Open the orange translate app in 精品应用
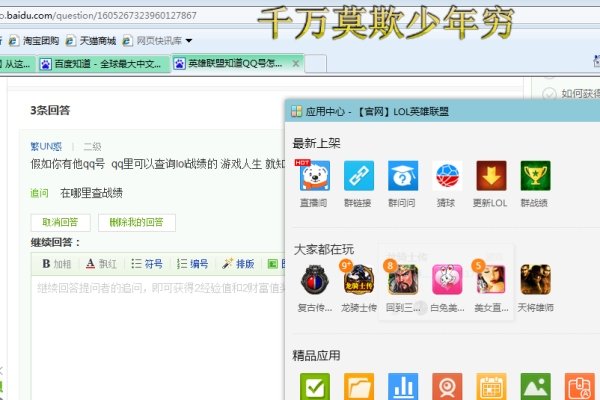The image size is (600, 400). pyautogui.click(x=580, y=387)
